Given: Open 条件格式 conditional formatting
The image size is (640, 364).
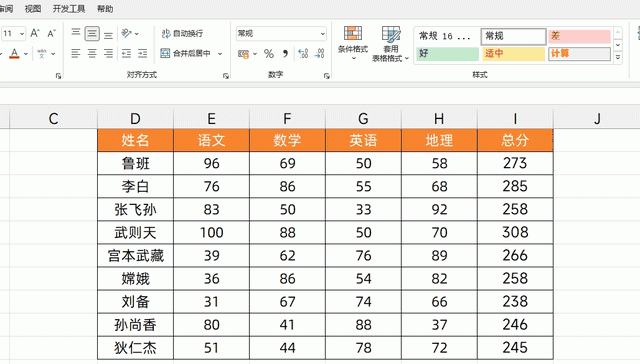Looking at the screenshot, I should click(353, 42).
